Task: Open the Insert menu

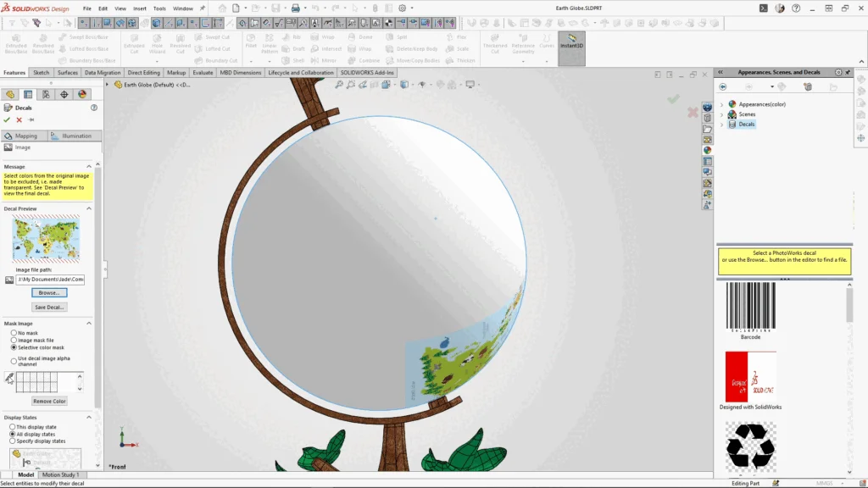Action: 140,8
